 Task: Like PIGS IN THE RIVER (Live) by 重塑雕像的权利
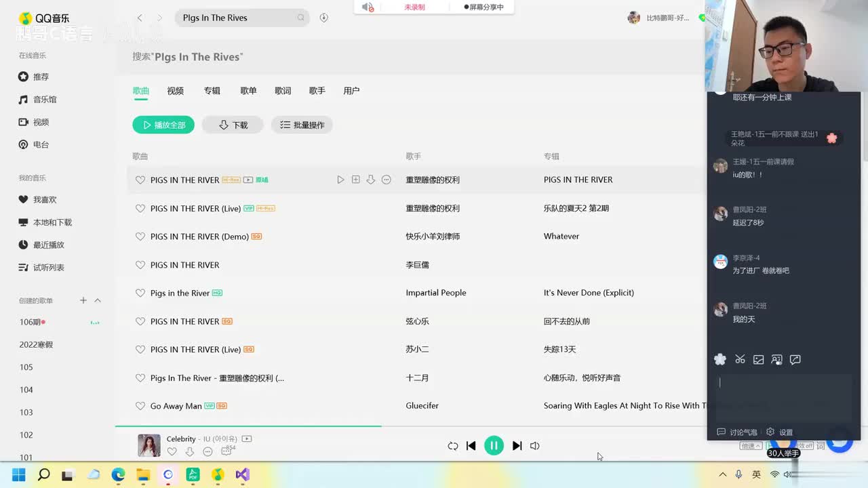(x=140, y=208)
